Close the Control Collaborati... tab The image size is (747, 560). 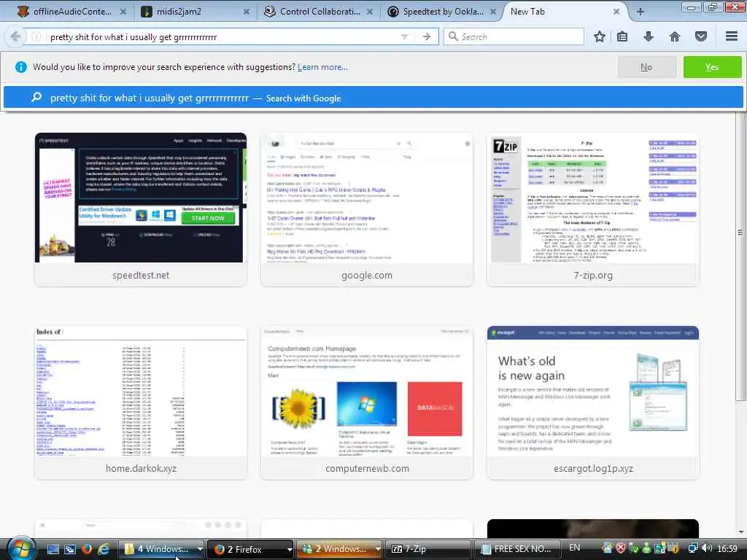click(370, 12)
